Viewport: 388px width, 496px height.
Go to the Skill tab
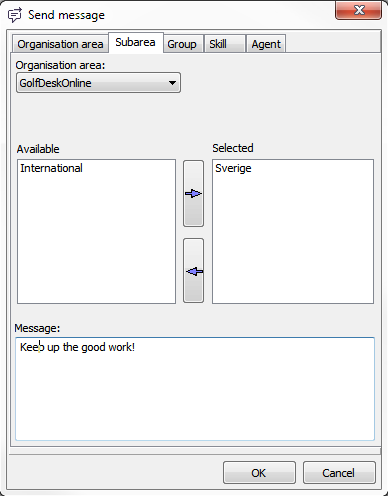point(224,44)
